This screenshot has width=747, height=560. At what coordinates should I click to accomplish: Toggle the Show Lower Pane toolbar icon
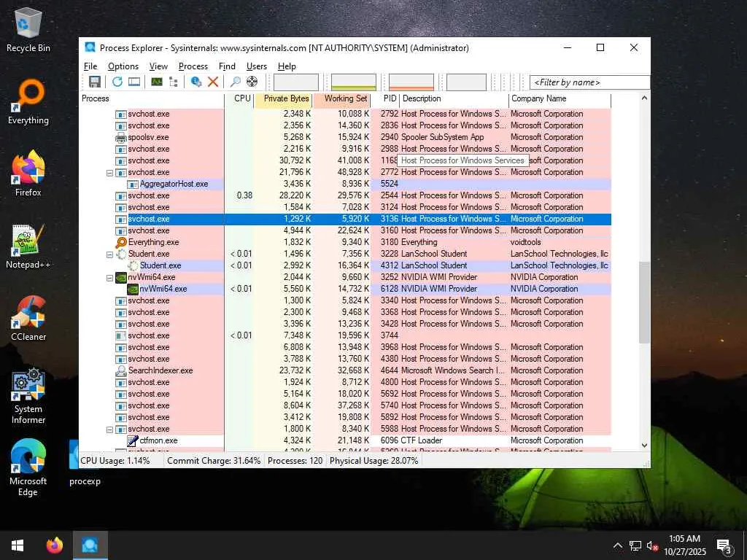coord(134,82)
